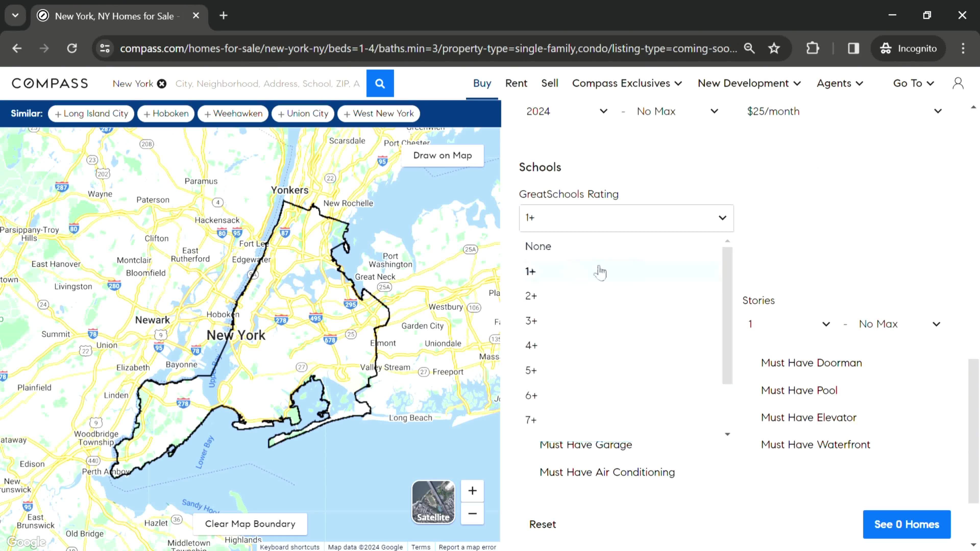Zoom in on the map
This screenshot has height=551, width=980.
click(x=472, y=491)
